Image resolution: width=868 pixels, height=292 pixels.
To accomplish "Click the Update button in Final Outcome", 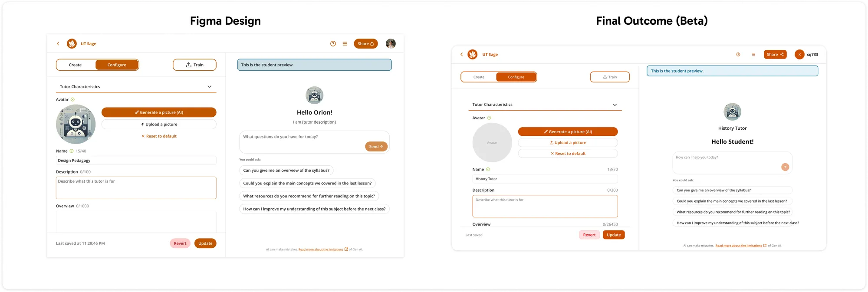I will (614, 235).
